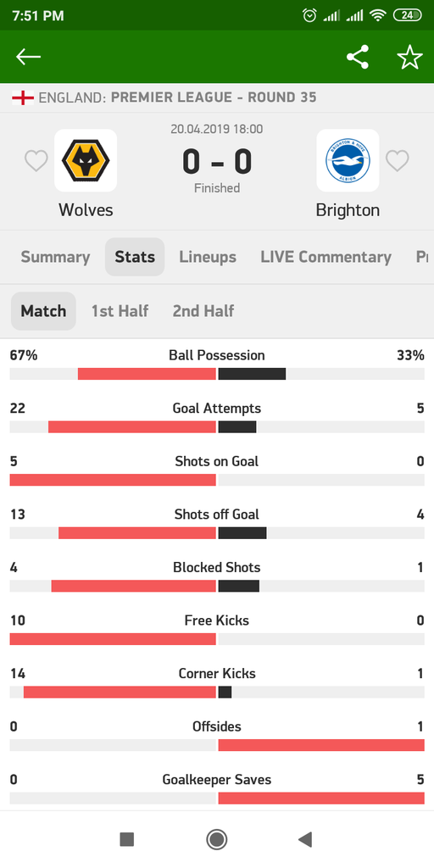
Task: Toggle heart favorite for Wolves
Action: 36,161
